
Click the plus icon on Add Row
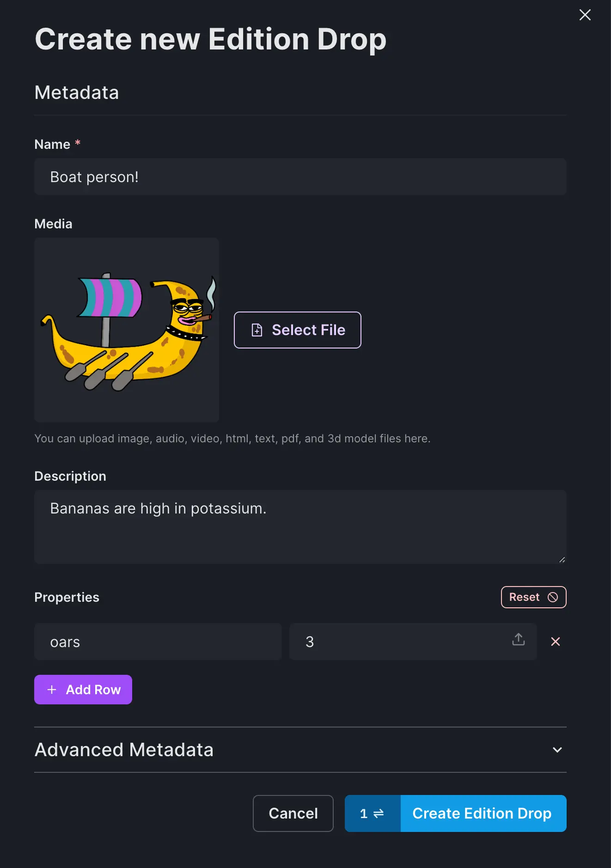click(x=52, y=690)
